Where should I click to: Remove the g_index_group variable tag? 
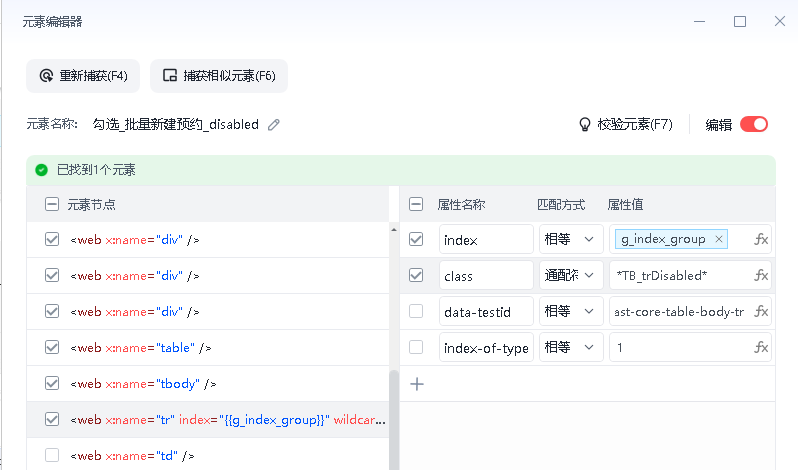[718, 239]
